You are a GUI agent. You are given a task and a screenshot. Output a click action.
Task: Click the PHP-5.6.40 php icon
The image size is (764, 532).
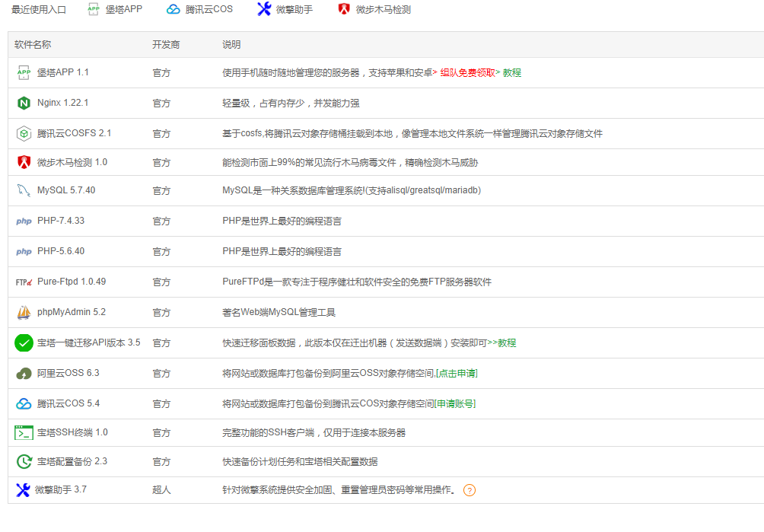pos(24,251)
